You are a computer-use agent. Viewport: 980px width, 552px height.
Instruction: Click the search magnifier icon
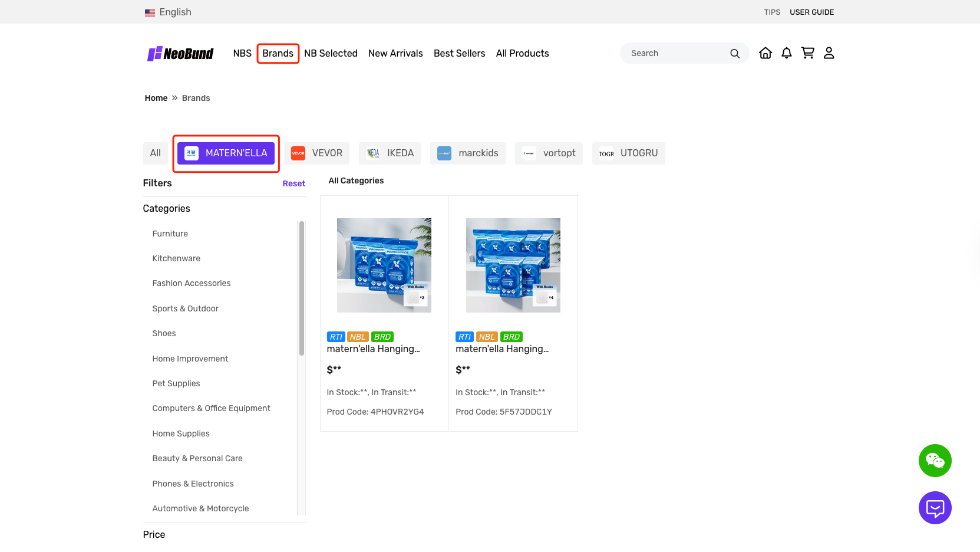pos(735,54)
